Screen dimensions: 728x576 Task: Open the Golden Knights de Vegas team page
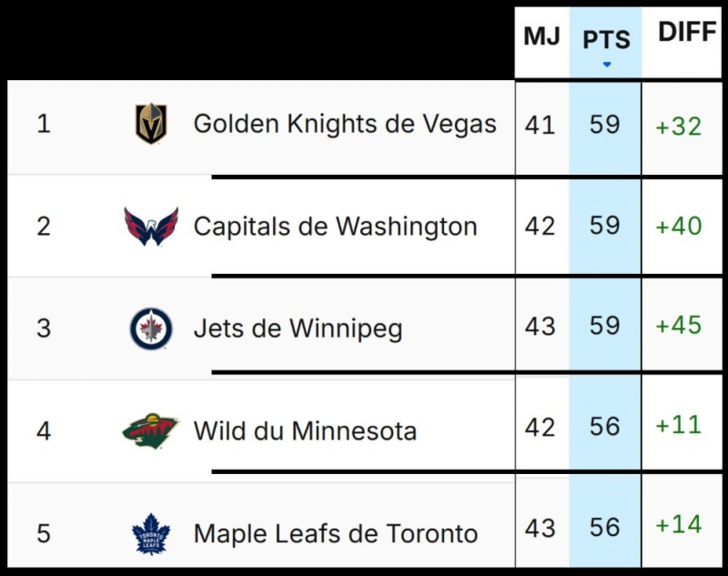click(x=344, y=125)
